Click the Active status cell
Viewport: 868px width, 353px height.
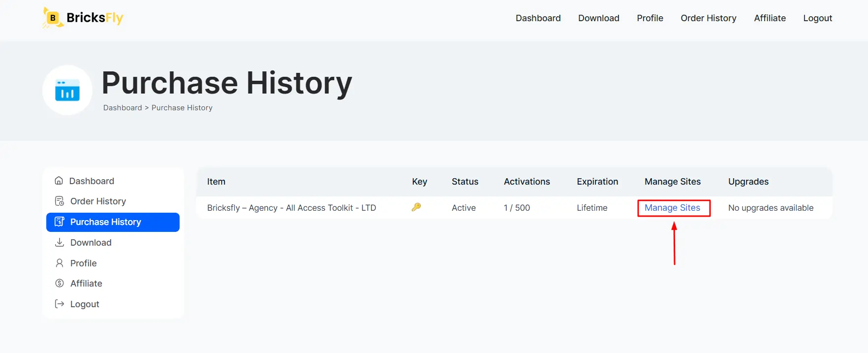pos(464,208)
